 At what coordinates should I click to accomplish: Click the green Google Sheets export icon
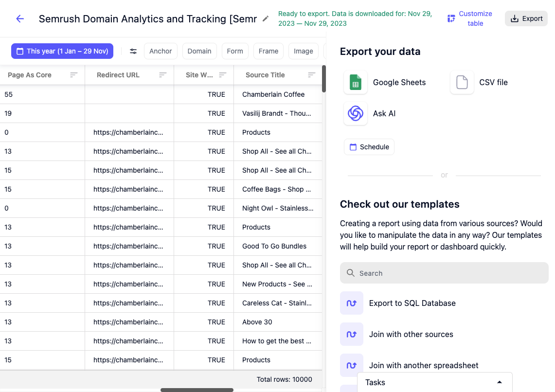tap(356, 82)
